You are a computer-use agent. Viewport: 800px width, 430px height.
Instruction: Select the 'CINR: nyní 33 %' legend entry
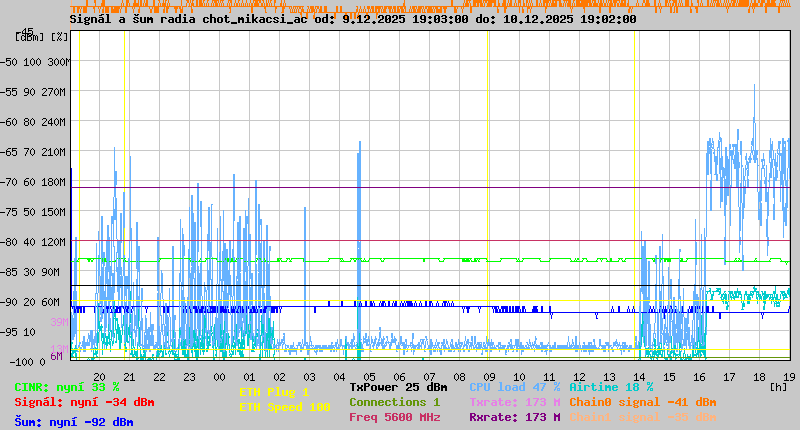coord(67,387)
